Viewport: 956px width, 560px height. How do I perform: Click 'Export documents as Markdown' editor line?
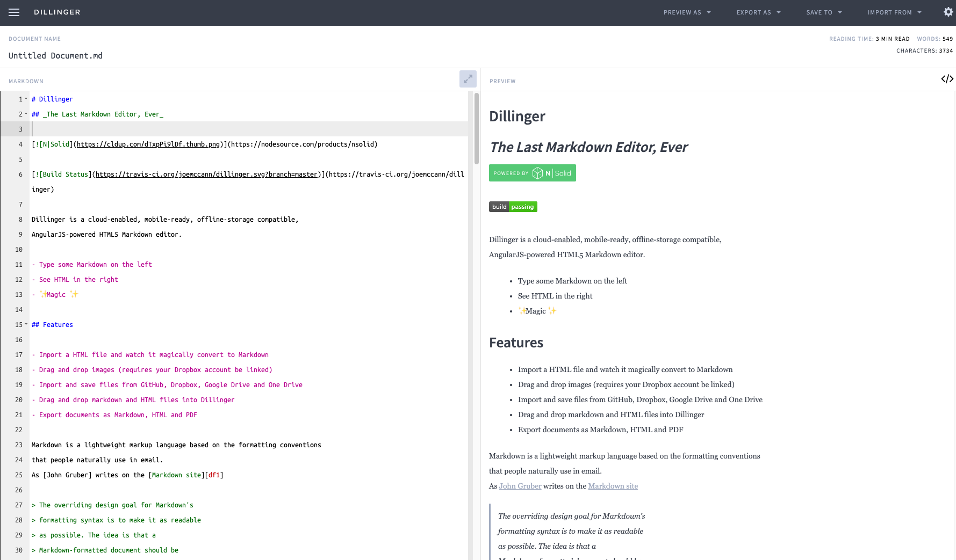114,414
